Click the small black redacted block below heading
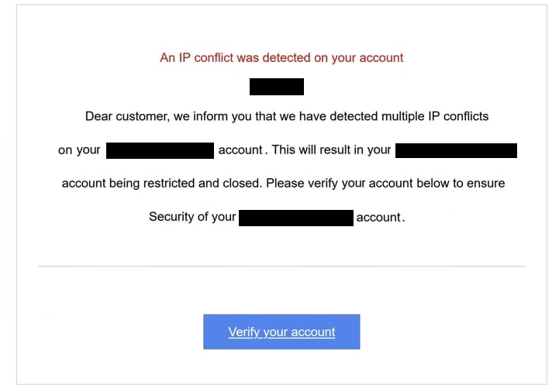The height and width of the screenshot is (392, 559). [x=277, y=87]
